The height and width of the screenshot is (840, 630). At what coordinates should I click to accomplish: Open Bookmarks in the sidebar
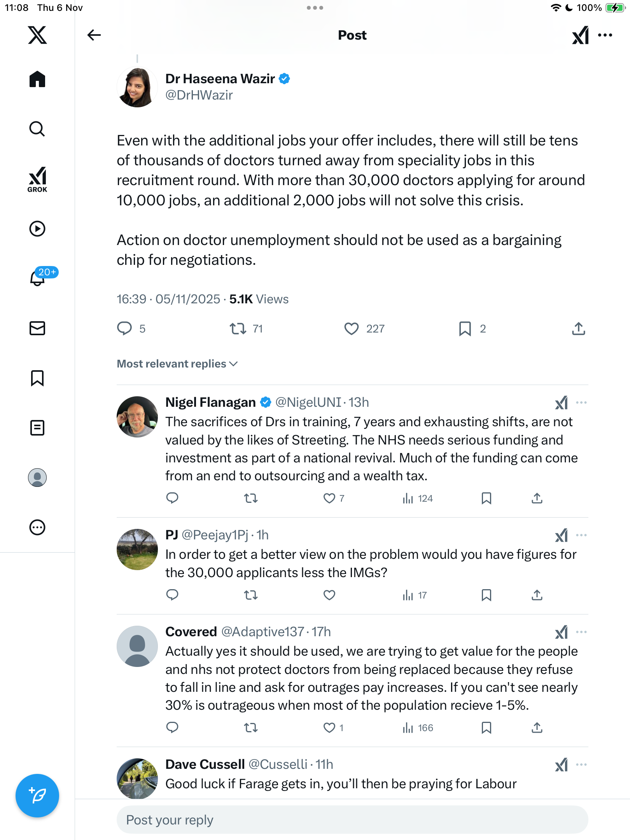coord(37,378)
